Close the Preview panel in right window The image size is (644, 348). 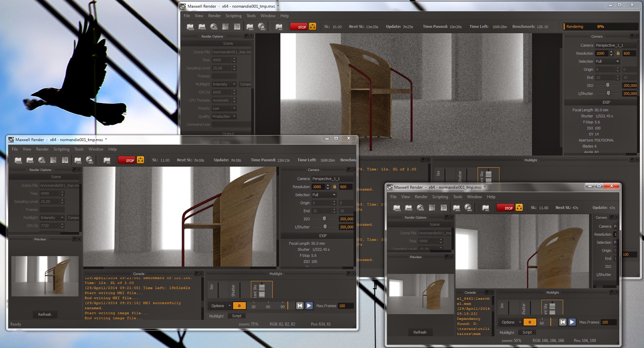tap(451, 257)
